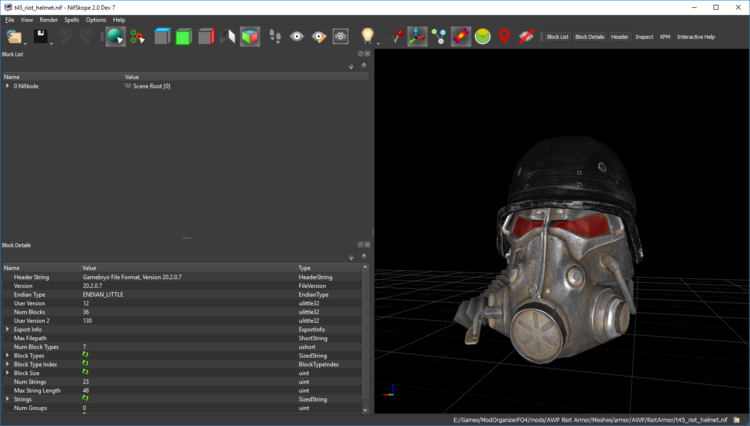Toggle the Show Hidden eye icon
Image resolution: width=750 pixels, height=426 pixels.
click(x=297, y=37)
